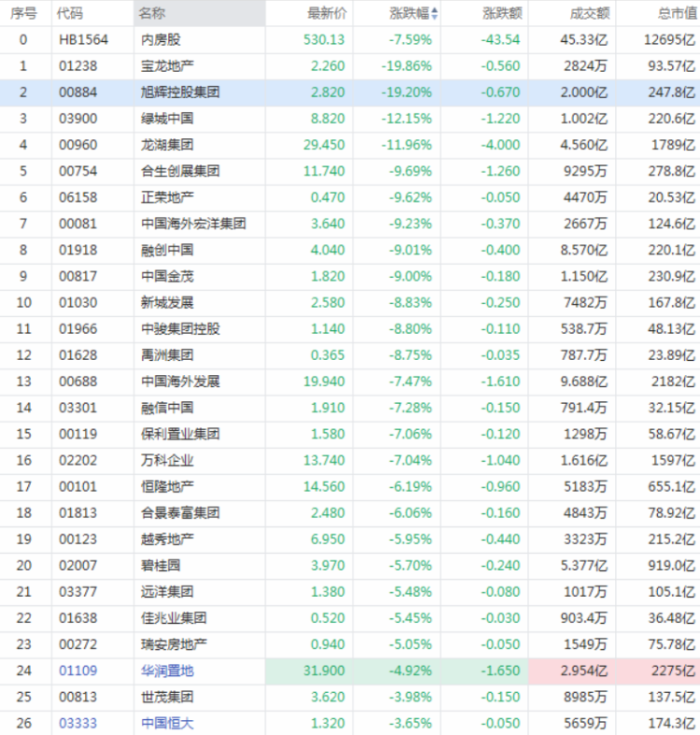The width and height of the screenshot is (700, 735).
Task: Click stock code 01918
Action: click(77, 250)
